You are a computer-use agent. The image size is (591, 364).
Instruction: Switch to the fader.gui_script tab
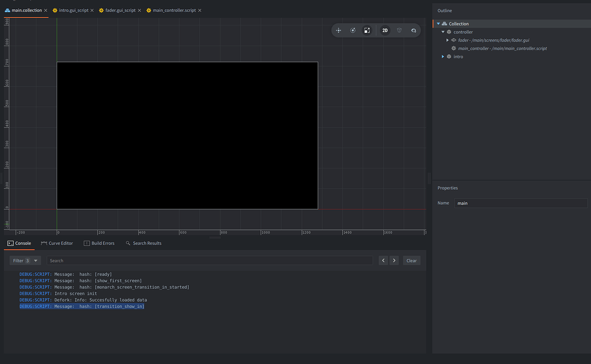119,10
